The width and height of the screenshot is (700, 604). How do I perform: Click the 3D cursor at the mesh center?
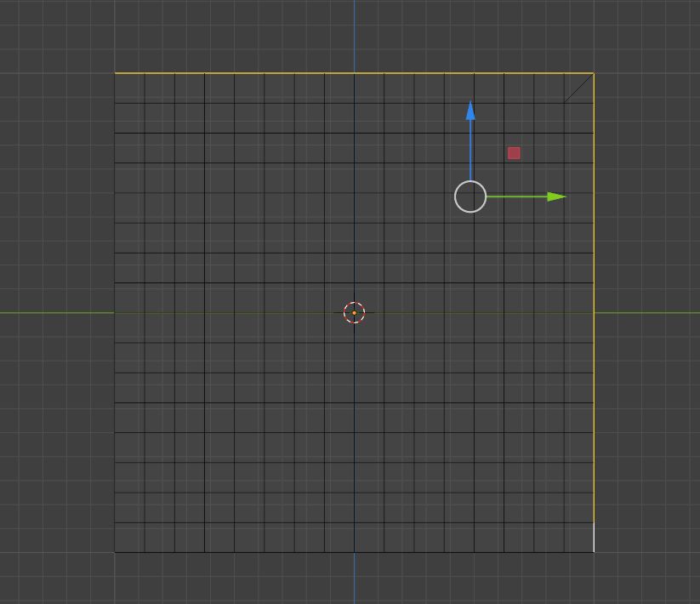pos(355,312)
